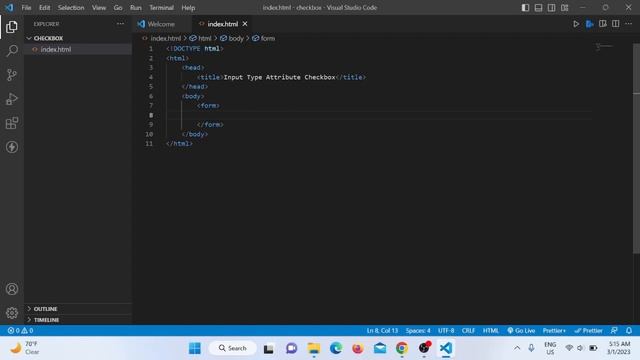Switch to the index.html editor tab
The height and width of the screenshot is (360, 640).
(x=222, y=24)
